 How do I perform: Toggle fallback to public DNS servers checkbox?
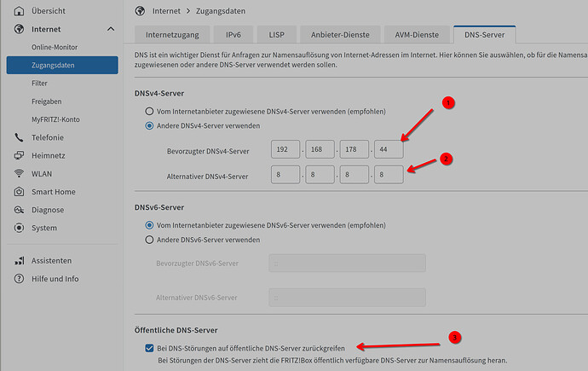coord(149,348)
